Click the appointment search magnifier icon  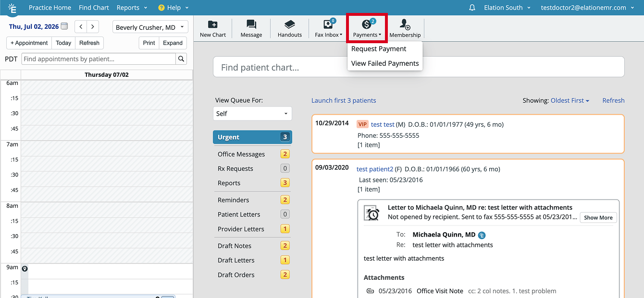click(x=181, y=59)
